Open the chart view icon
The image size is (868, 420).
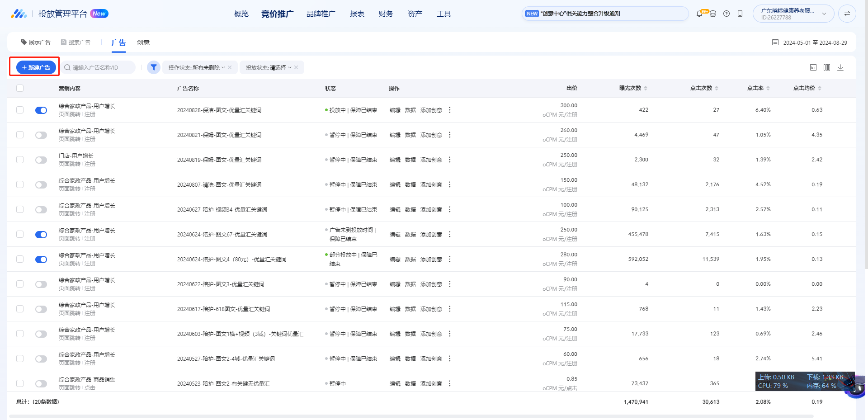(813, 67)
